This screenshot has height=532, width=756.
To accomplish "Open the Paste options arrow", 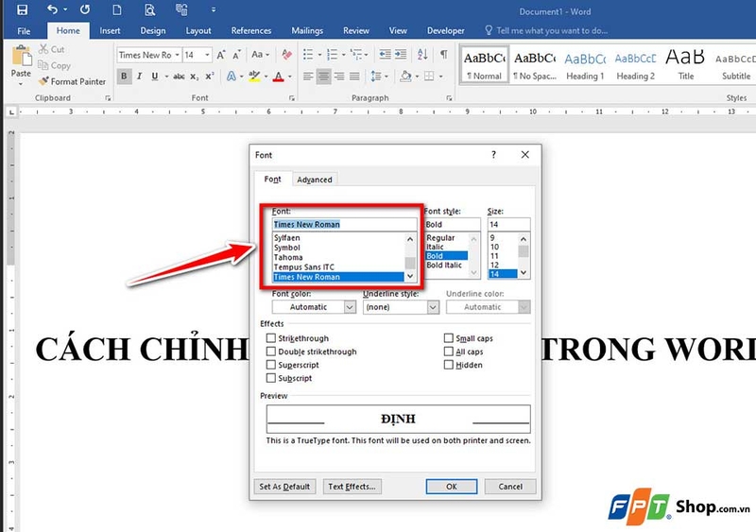I will coord(21,84).
